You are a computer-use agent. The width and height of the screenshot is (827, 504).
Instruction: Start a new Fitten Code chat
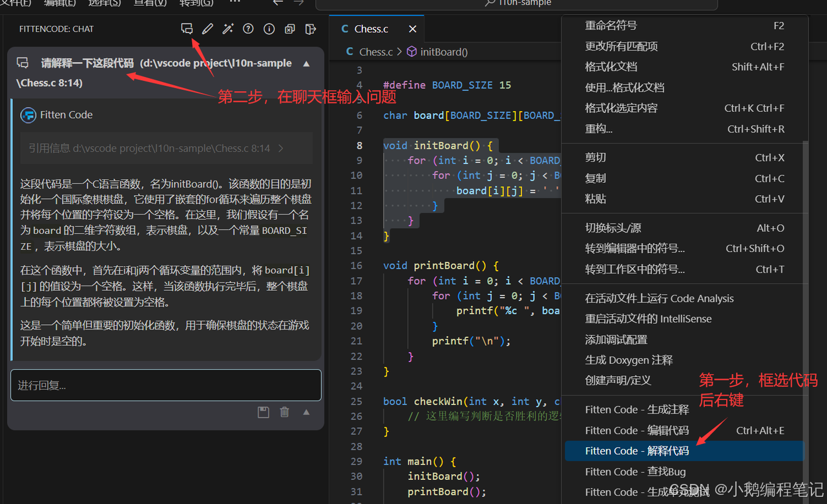point(187,29)
